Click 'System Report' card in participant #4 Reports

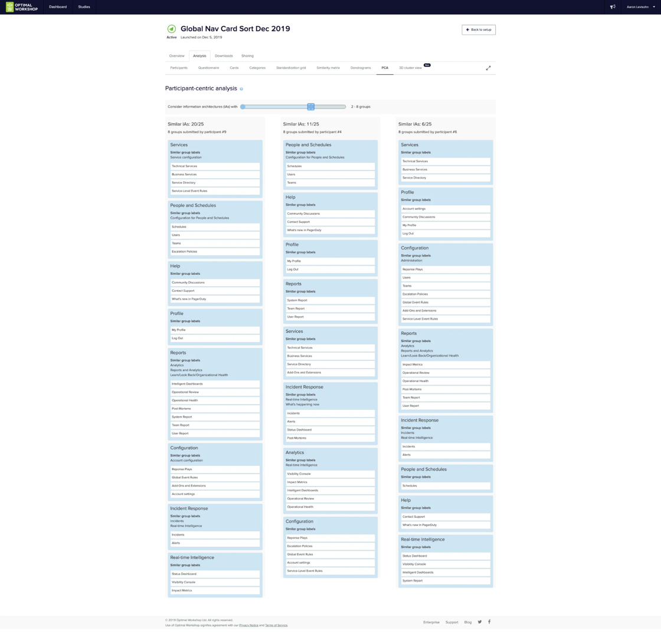[x=330, y=300]
